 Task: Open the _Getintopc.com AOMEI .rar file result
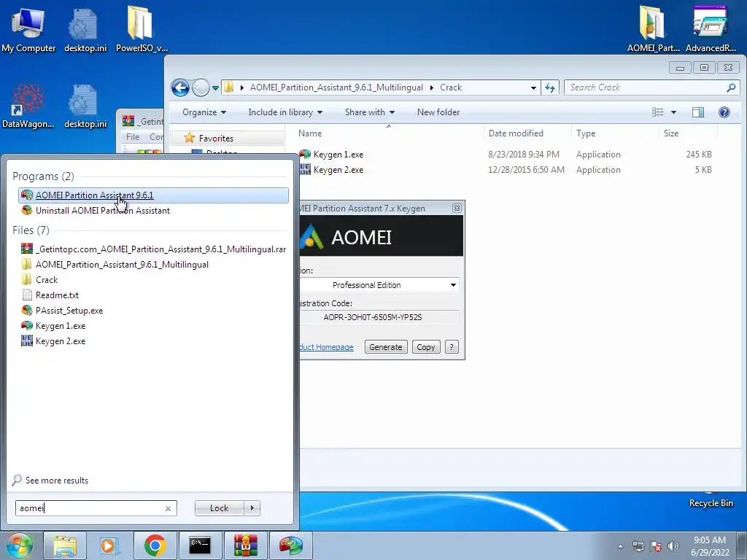point(153,249)
